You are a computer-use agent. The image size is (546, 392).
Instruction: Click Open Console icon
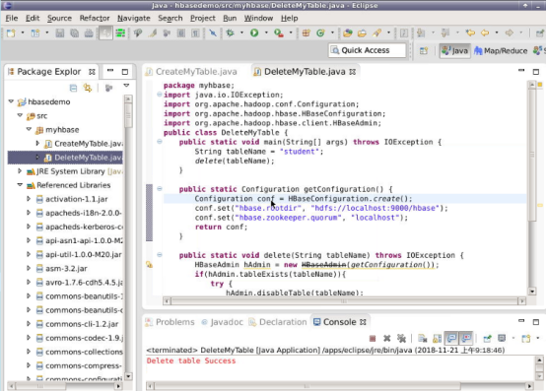coord(526,338)
